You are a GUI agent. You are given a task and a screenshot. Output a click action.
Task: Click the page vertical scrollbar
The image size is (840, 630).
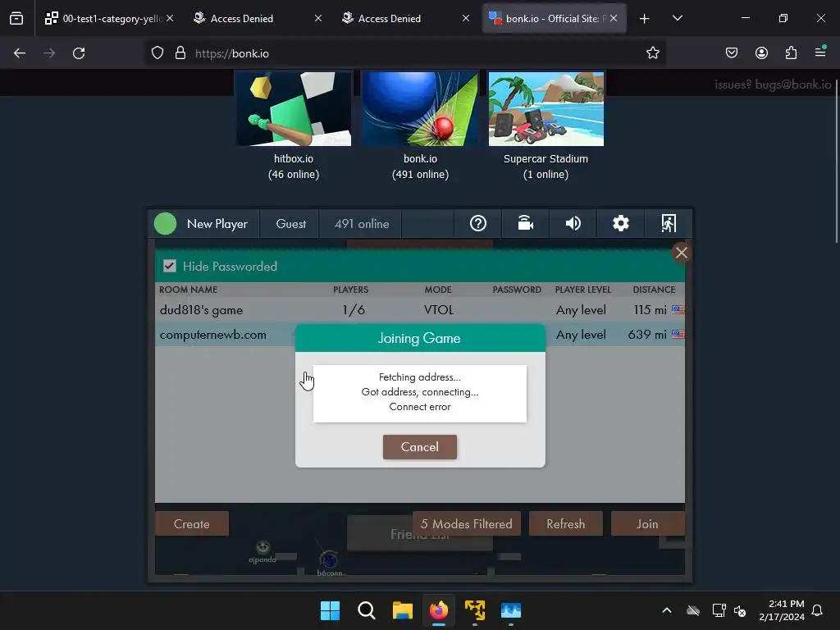click(x=836, y=161)
